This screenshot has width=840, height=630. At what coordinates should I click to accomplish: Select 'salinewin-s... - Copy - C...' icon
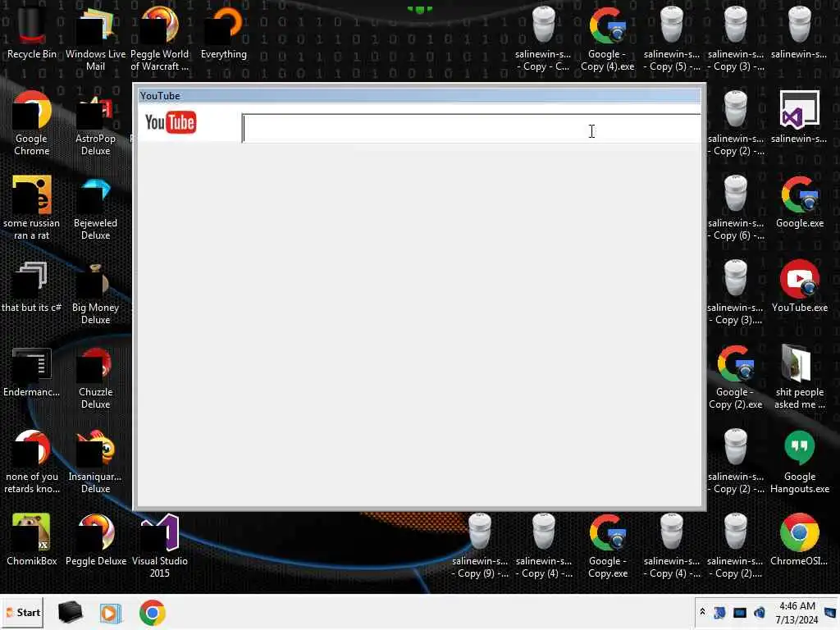tap(543, 38)
